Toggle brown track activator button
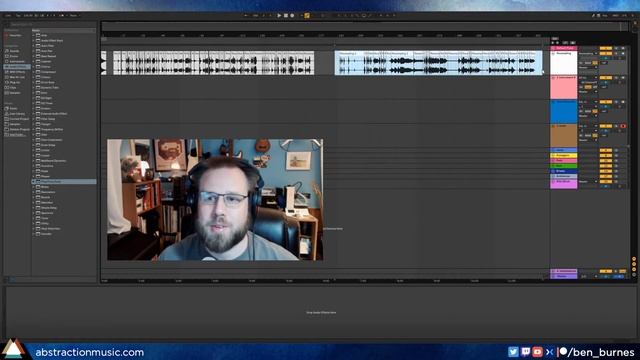Viewport: 640px width, 360px height. tap(606, 126)
